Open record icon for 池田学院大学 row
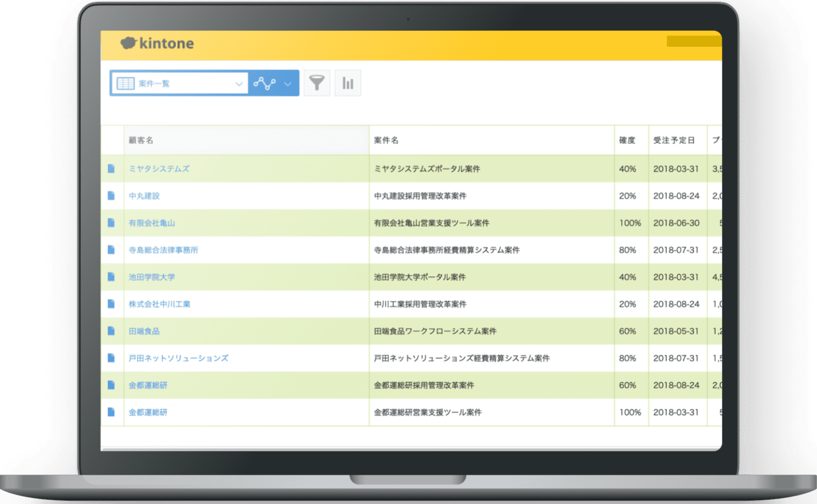Viewport: 817px width, 504px height. (x=111, y=277)
